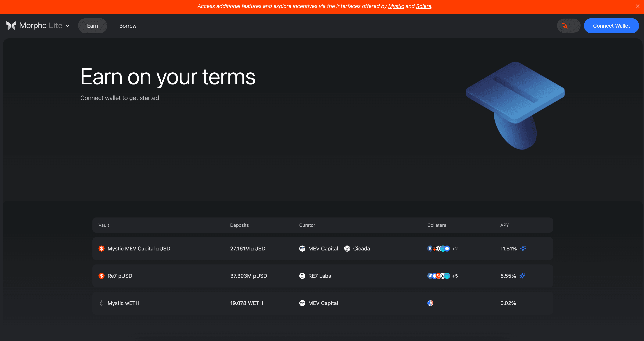Image resolution: width=644 pixels, height=341 pixels.
Task: Show +2 more collateral on Mystic MEV row
Action: [455, 249]
